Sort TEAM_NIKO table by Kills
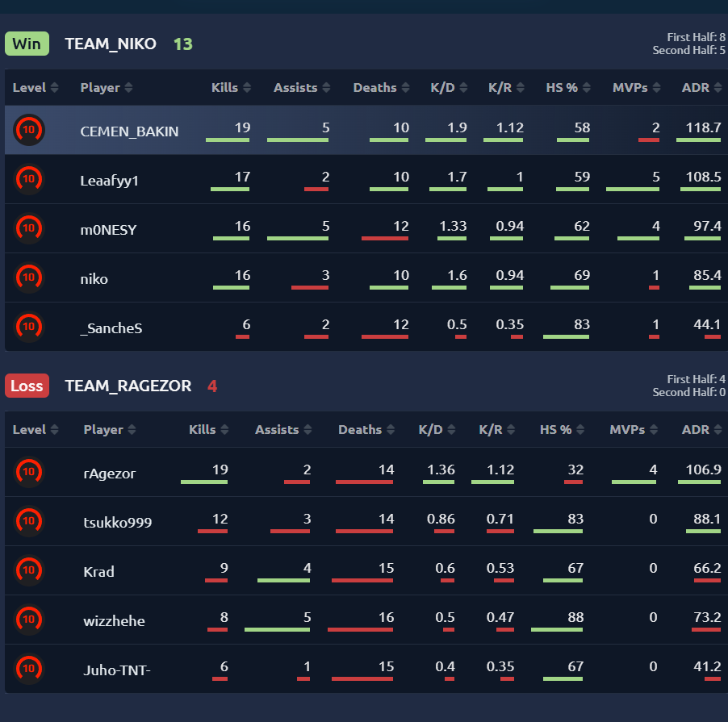Screen dimensions: 728x722 tap(231, 88)
